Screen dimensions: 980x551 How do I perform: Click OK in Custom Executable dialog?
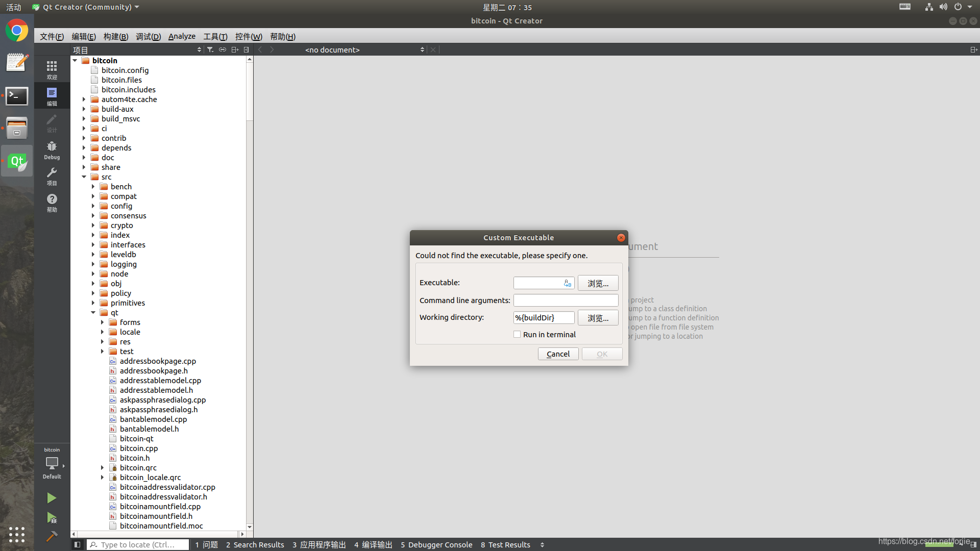tap(602, 354)
